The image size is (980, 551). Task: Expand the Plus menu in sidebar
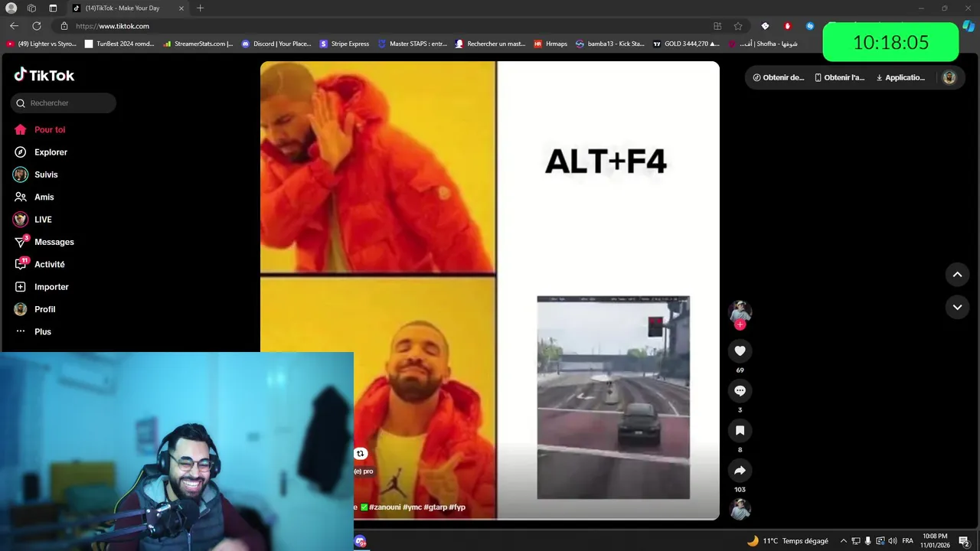pos(33,332)
